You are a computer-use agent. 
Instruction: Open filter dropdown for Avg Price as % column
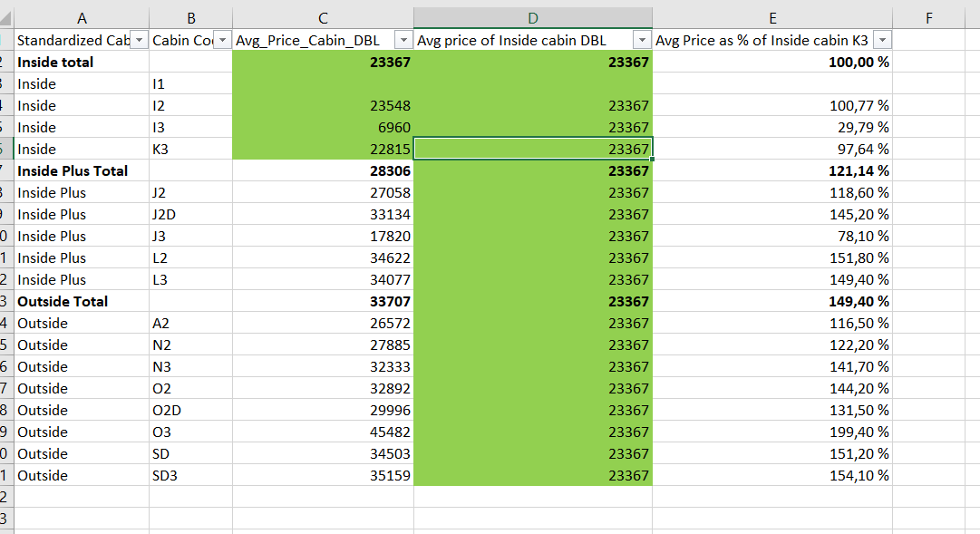[x=882, y=40]
